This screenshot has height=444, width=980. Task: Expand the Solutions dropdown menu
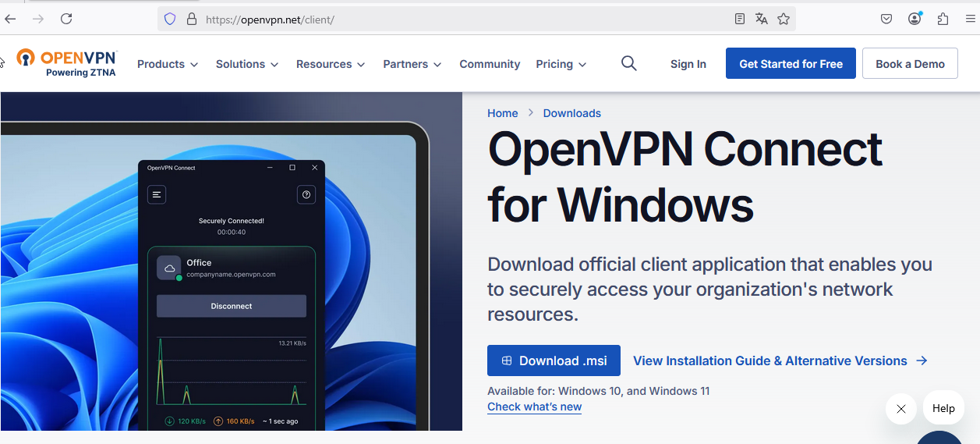(247, 64)
